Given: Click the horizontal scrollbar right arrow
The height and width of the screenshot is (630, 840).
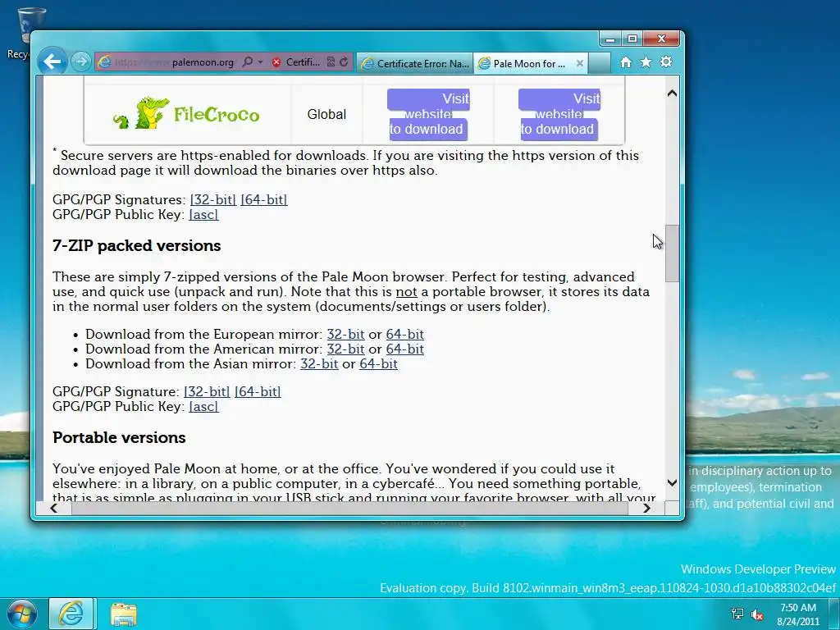Looking at the screenshot, I should 646,508.
